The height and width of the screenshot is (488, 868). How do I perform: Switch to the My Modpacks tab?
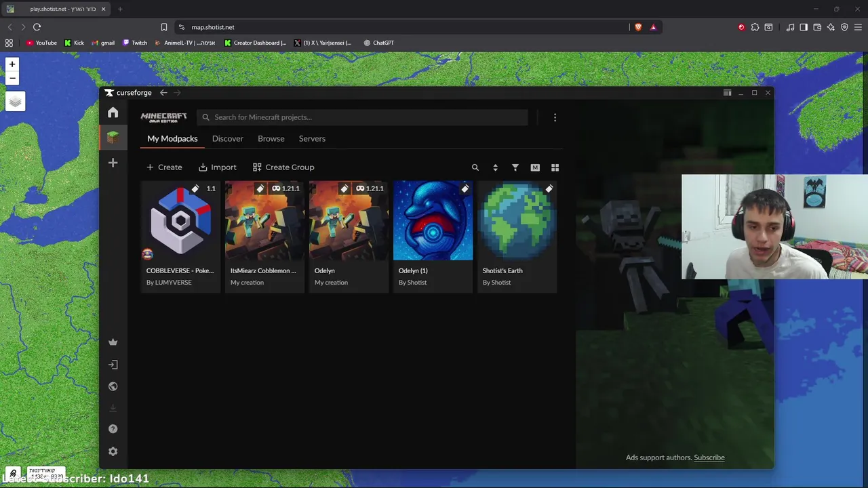pyautogui.click(x=172, y=138)
